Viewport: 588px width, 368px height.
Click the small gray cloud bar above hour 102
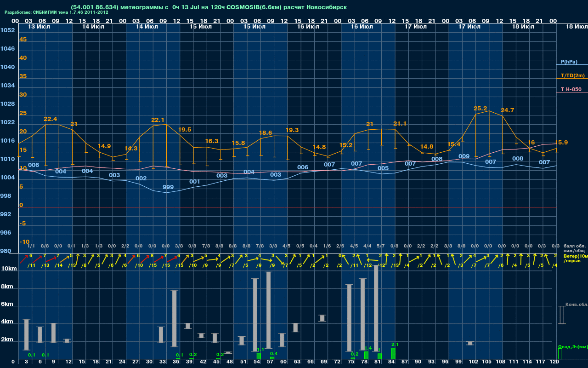(x=470, y=343)
